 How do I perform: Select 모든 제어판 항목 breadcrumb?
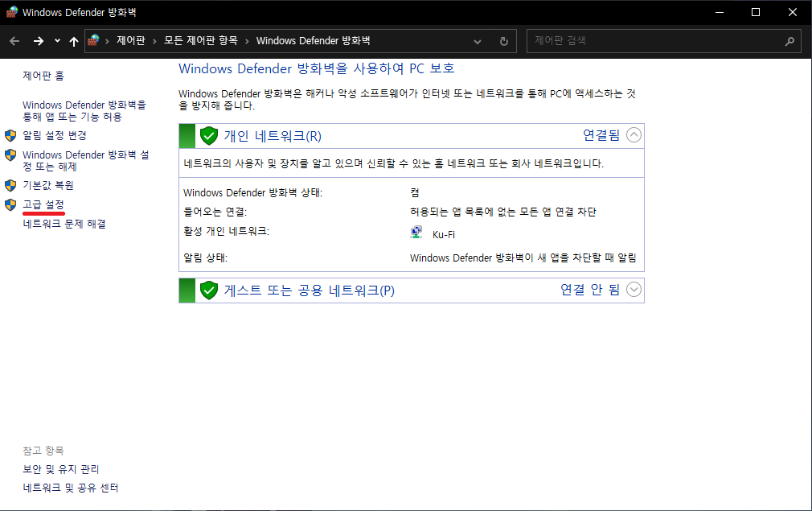200,40
